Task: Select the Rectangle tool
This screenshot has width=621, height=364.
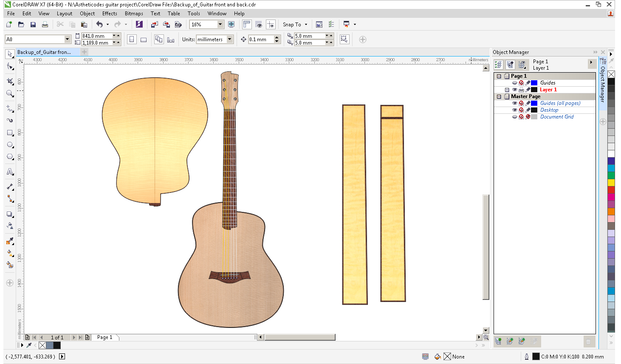Action: (10, 133)
